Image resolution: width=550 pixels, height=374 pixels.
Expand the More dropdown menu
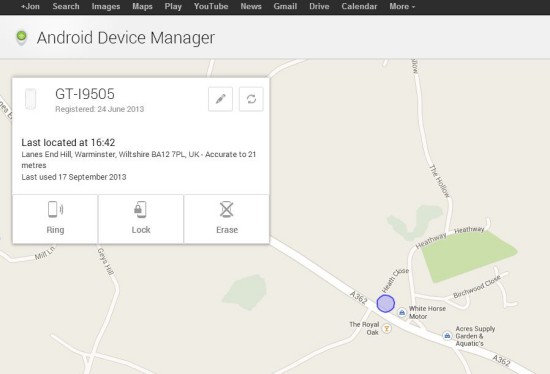pos(402,6)
